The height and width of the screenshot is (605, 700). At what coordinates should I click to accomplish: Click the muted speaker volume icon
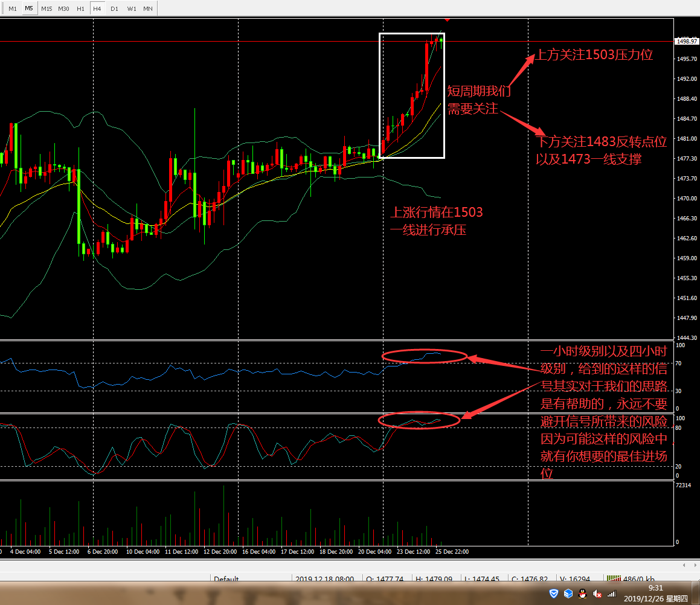[x=597, y=594]
